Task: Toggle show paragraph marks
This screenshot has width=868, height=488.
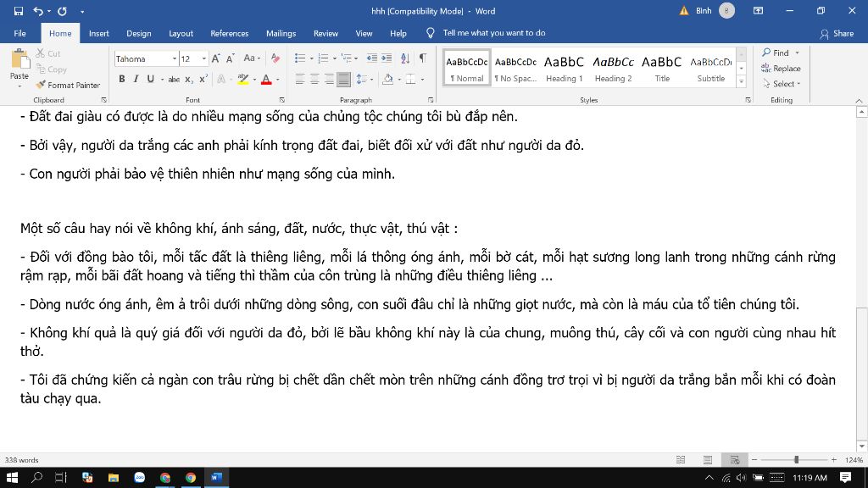Action: click(x=423, y=58)
